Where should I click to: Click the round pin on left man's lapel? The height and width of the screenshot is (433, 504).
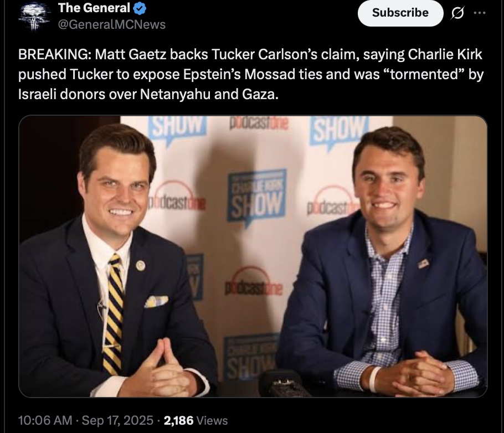141,265
